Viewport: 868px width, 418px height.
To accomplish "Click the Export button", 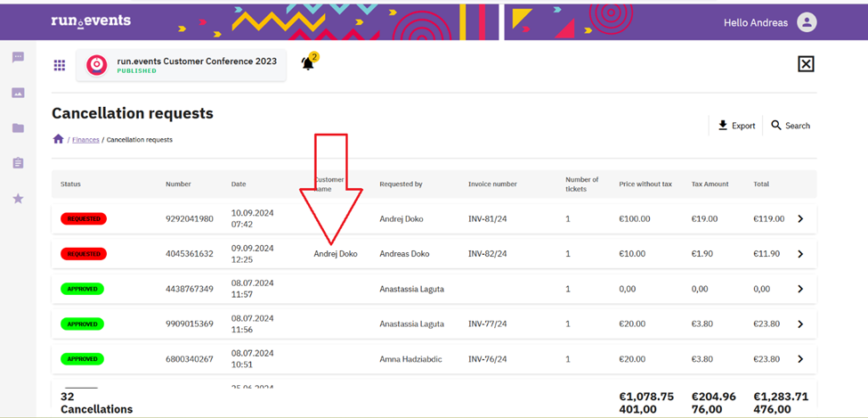I will tap(736, 126).
